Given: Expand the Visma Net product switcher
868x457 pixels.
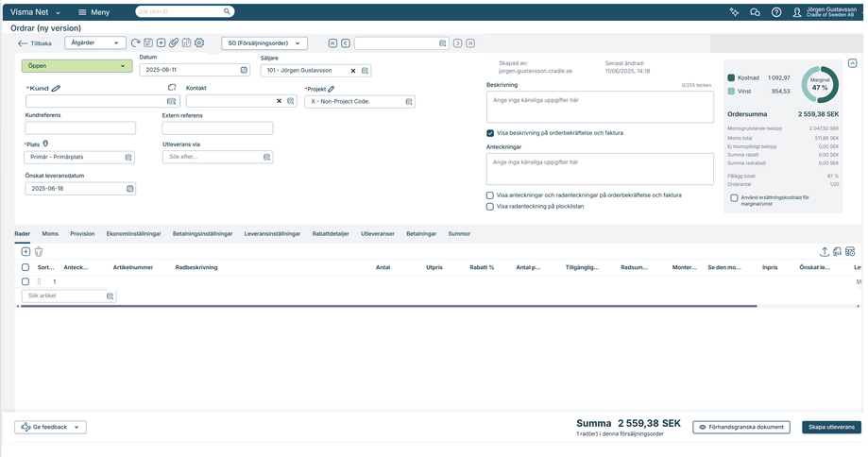Looking at the screenshot, I should click(x=59, y=12).
